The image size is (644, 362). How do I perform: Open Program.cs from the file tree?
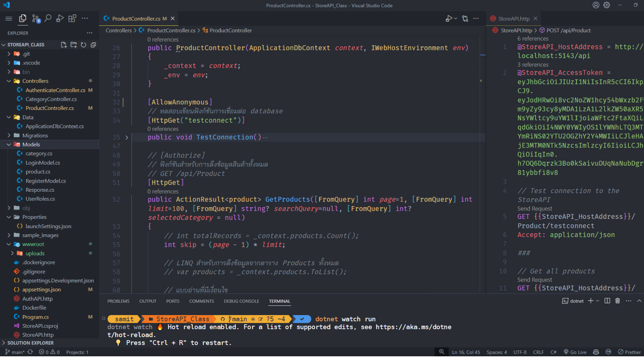click(35, 317)
